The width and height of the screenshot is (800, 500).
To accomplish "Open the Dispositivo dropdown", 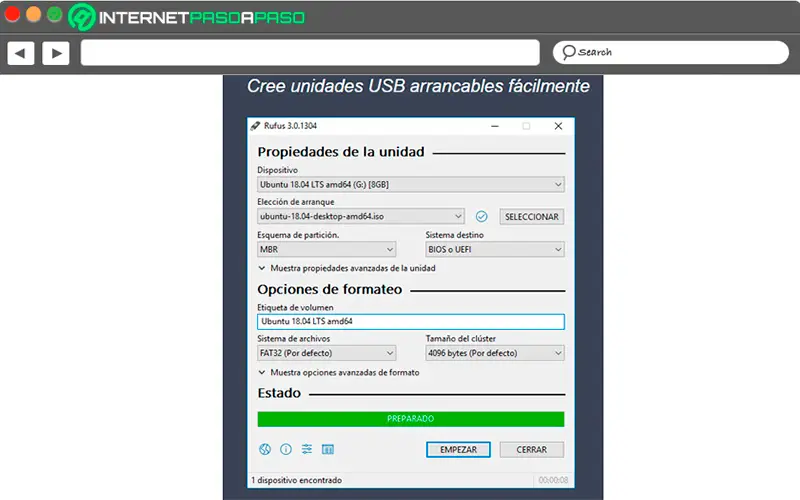I will [411, 184].
